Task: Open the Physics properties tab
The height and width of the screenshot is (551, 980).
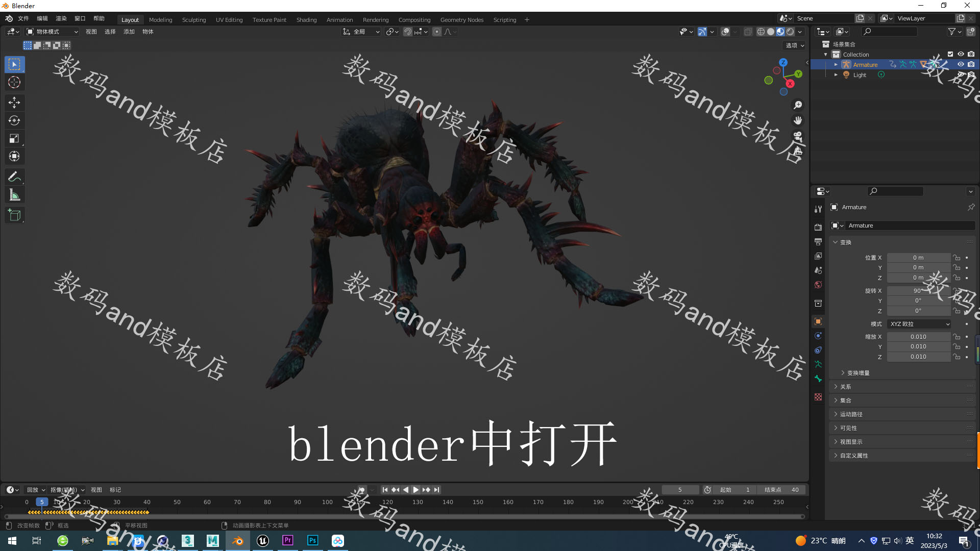Action: (x=818, y=336)
